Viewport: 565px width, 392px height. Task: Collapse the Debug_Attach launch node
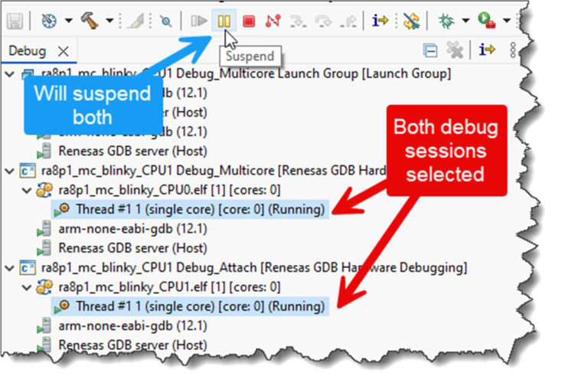point(9,268)
